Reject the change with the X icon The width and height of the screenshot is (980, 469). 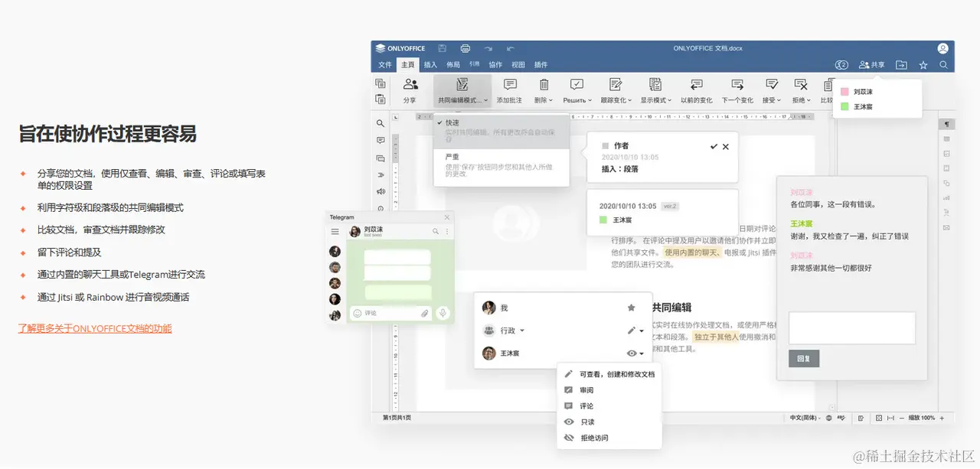coord(726,146)
